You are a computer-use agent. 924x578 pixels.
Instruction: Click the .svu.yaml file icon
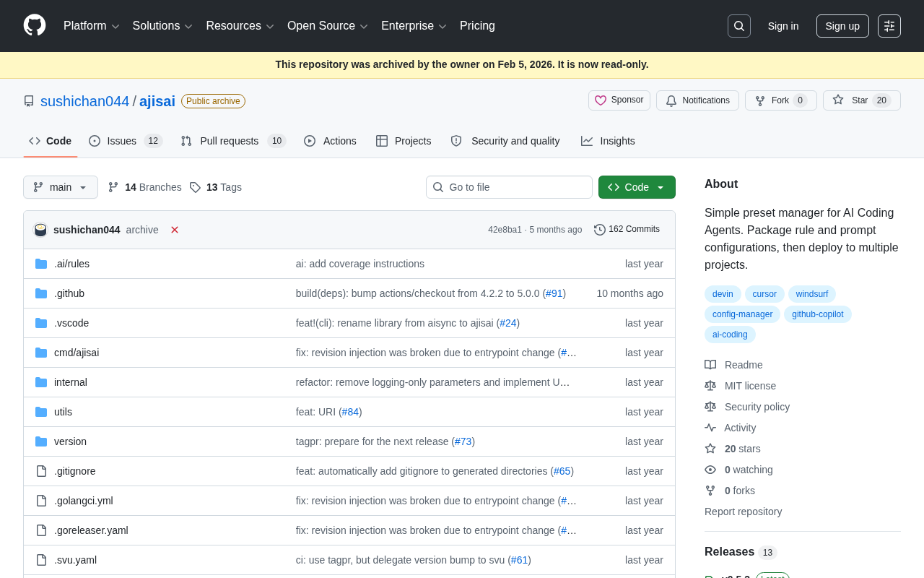click(41, 560)
